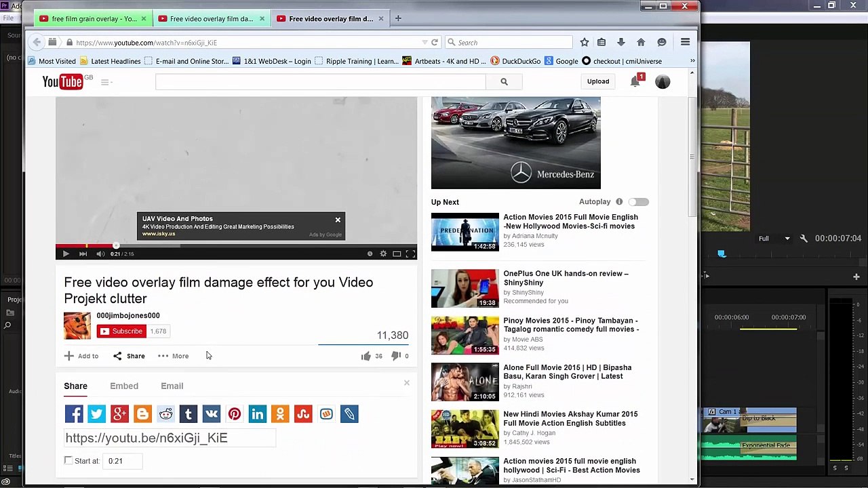The image size is (868, 488).
Task: Share video on Odnoklassniki
Action: click(280, 414)
